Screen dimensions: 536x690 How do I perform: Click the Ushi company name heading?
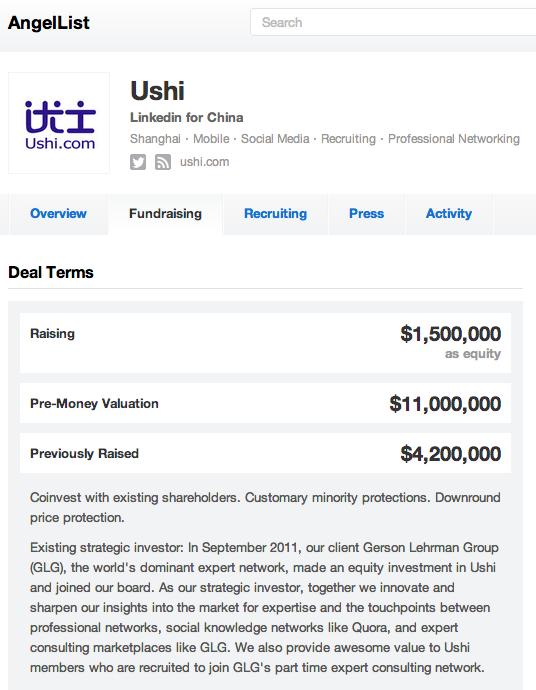157,91
